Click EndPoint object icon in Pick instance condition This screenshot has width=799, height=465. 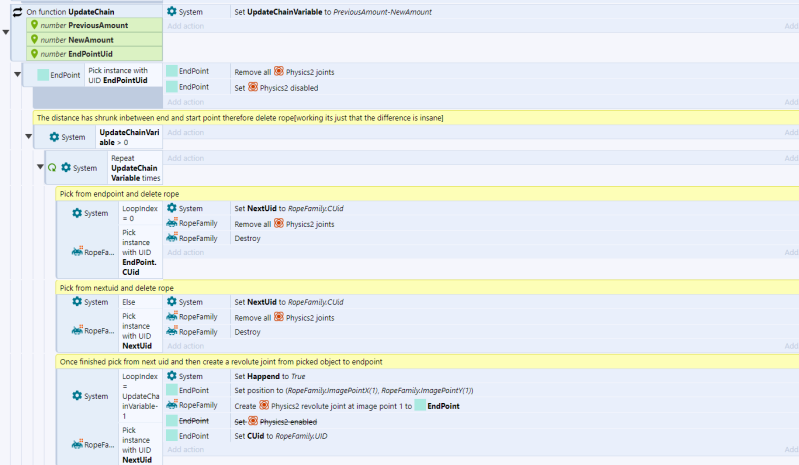[43, 75]
